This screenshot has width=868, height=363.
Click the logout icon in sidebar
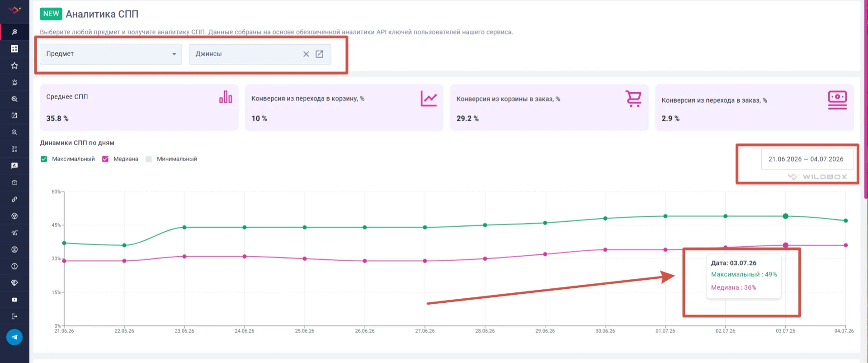click(14, 316)
